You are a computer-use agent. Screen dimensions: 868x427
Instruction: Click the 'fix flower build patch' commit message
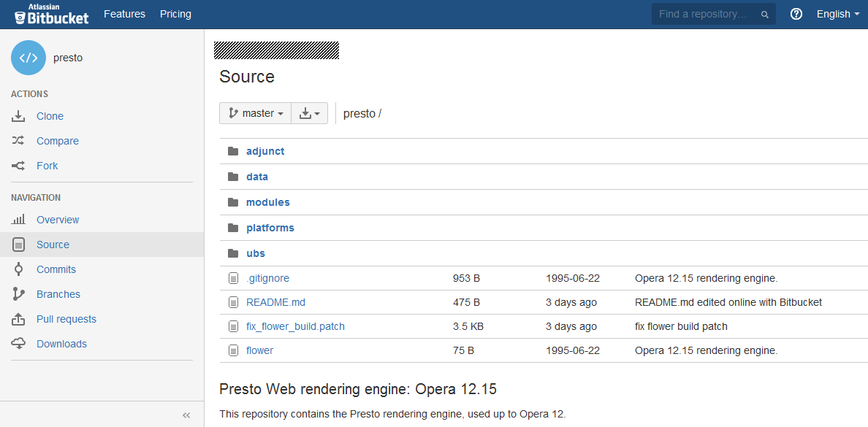tap(681, 326)
